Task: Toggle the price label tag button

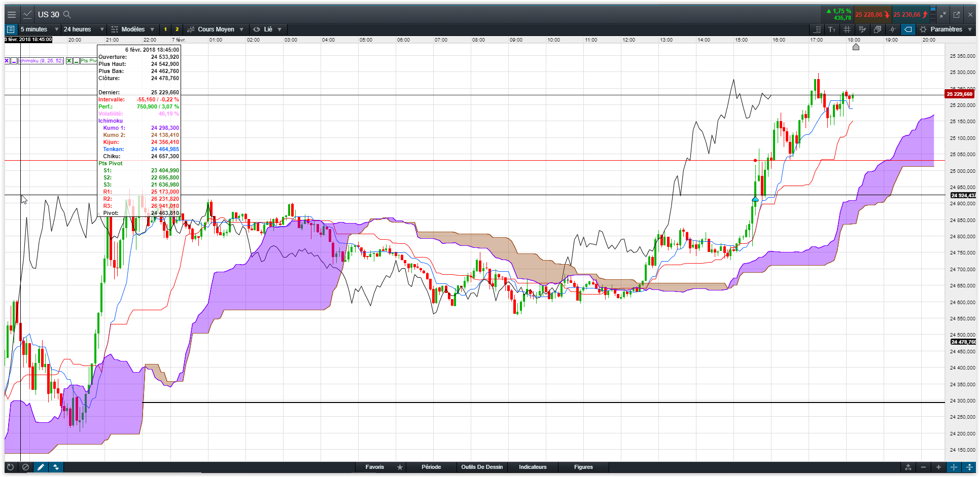Action: pyautogui.click(x=908, y=29)
